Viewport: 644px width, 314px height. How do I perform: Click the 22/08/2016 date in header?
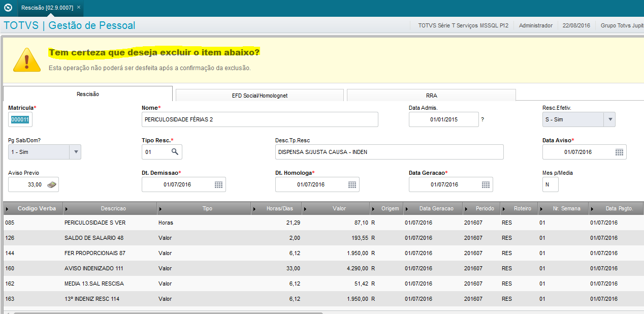[576, 25]
